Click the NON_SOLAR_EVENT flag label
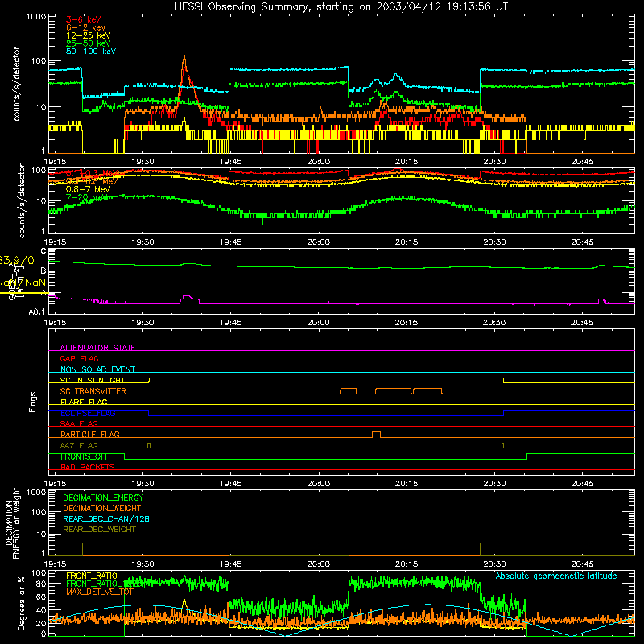This screenshot has width=644, height=644. (x=97, y=369)
